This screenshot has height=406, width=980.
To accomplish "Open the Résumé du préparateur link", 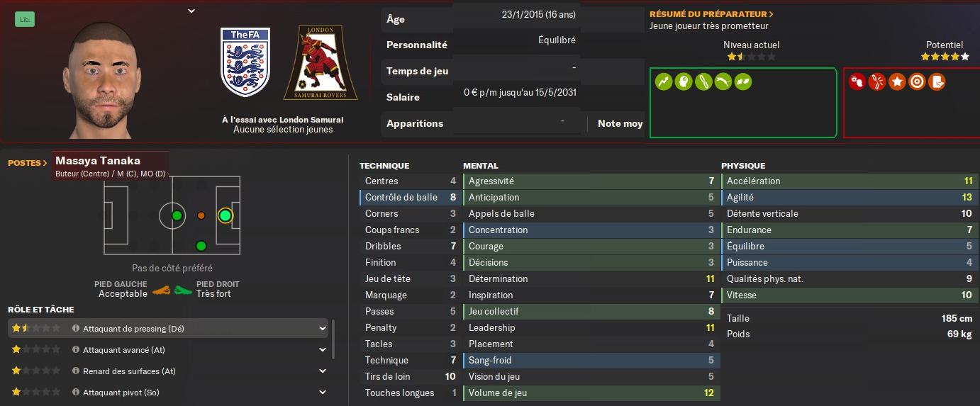I will point(711,14).
